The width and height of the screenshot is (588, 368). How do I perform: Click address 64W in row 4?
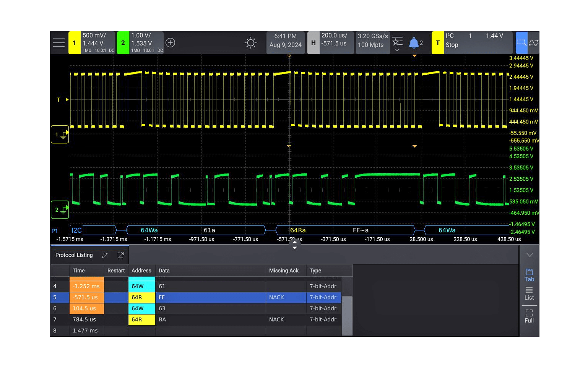tap(142, 286)
